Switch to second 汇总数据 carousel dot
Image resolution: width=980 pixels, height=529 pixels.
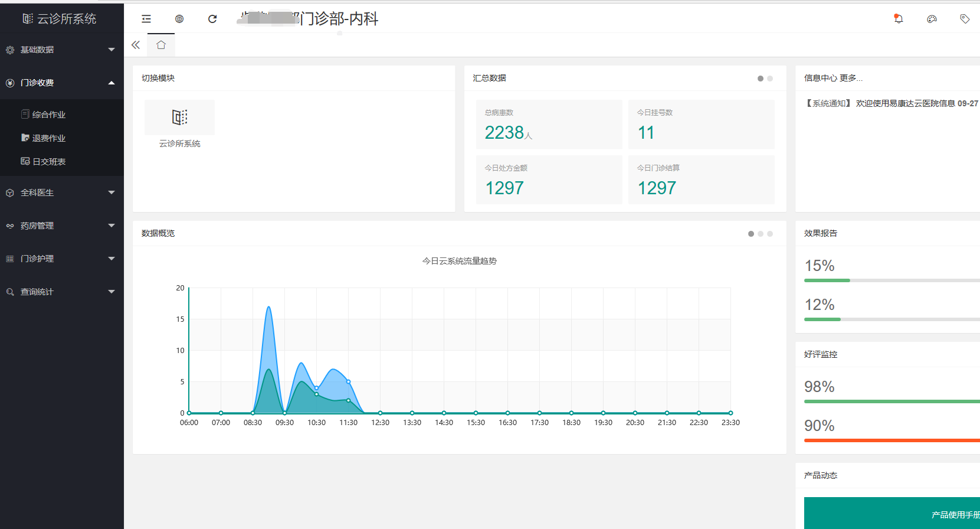770,79
